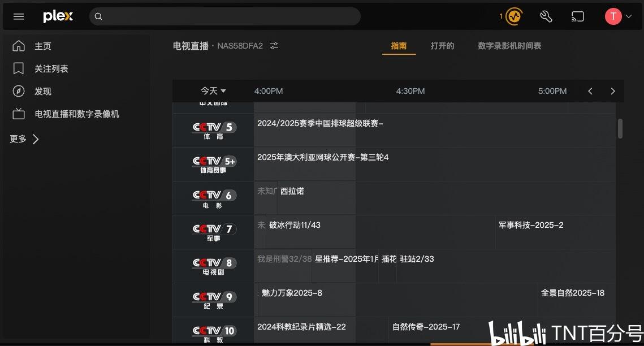Click the 电视直播 section title
This screenshot has height=346, width=644.
coord(191,46)
